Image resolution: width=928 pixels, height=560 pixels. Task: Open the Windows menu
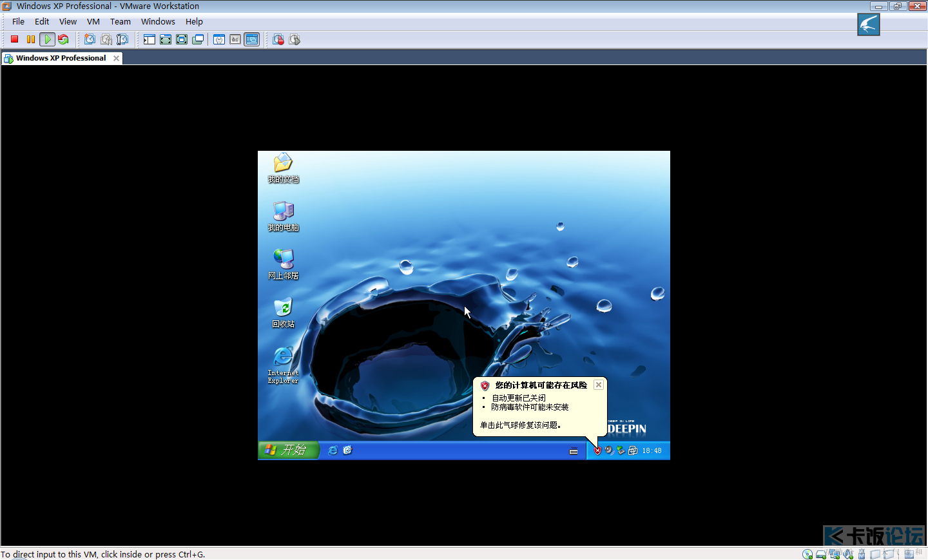click(158, 21)
